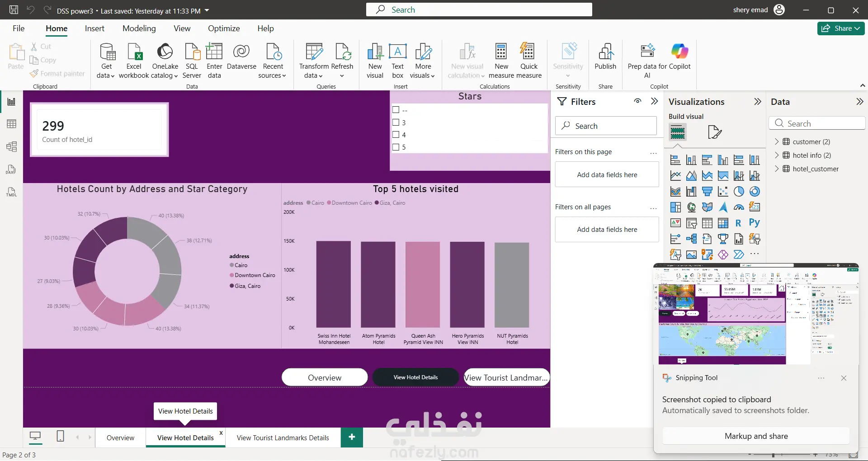This screenshot has width=868, height=461.
Task: Expand the customer (2) table
Action: [x=777, y=141]
